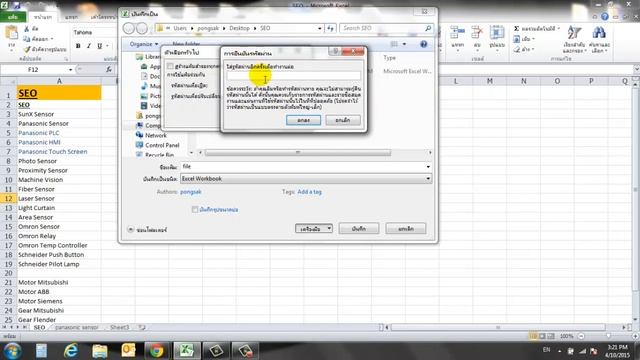Switch to the Home ribbon tab
Screen dimensions: 640x360
[x=42, y=17]
